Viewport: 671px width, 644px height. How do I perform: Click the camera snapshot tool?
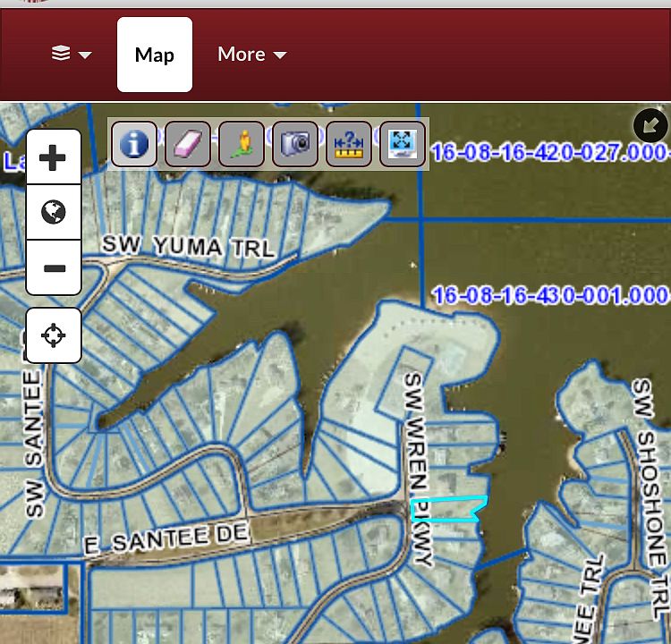[x=295, y=144]
